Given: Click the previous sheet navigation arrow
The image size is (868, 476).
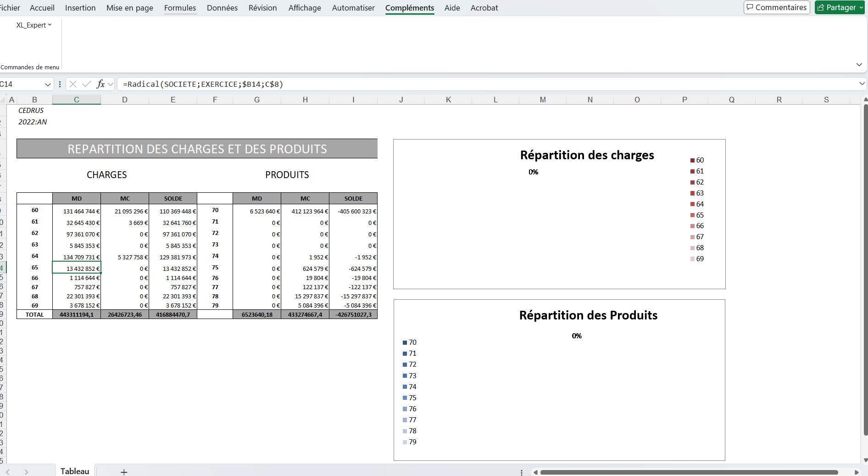Looking at the screenshot, I should click(x=8, y=471).
